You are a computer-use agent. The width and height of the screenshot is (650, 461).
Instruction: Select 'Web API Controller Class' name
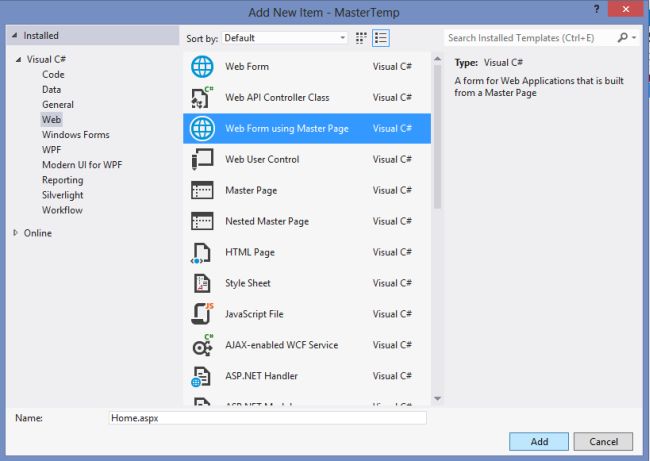click(277, 97)
